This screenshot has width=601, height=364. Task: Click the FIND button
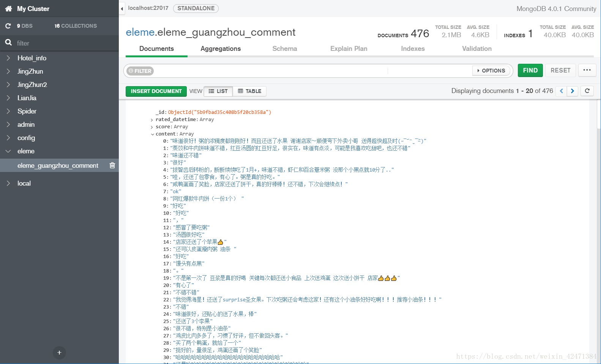coord(530,70)
